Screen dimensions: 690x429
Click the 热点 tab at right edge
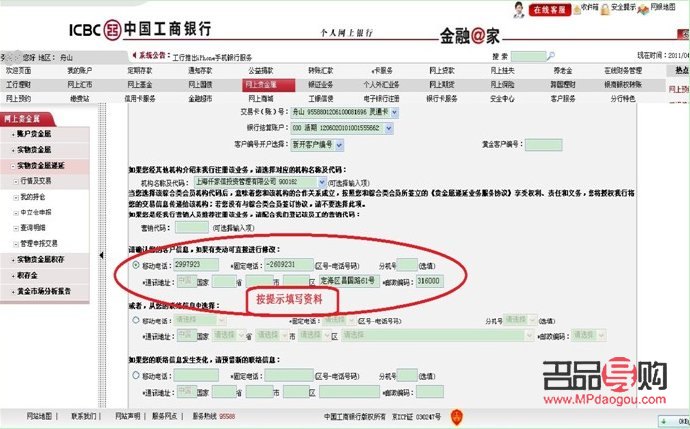[680, 70]
